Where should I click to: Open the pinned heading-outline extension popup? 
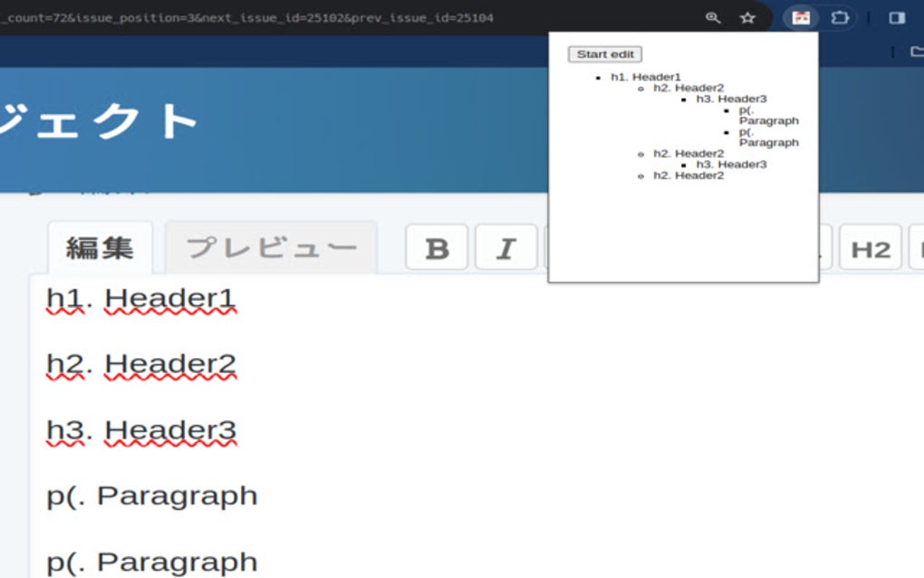tap(801, 16)
